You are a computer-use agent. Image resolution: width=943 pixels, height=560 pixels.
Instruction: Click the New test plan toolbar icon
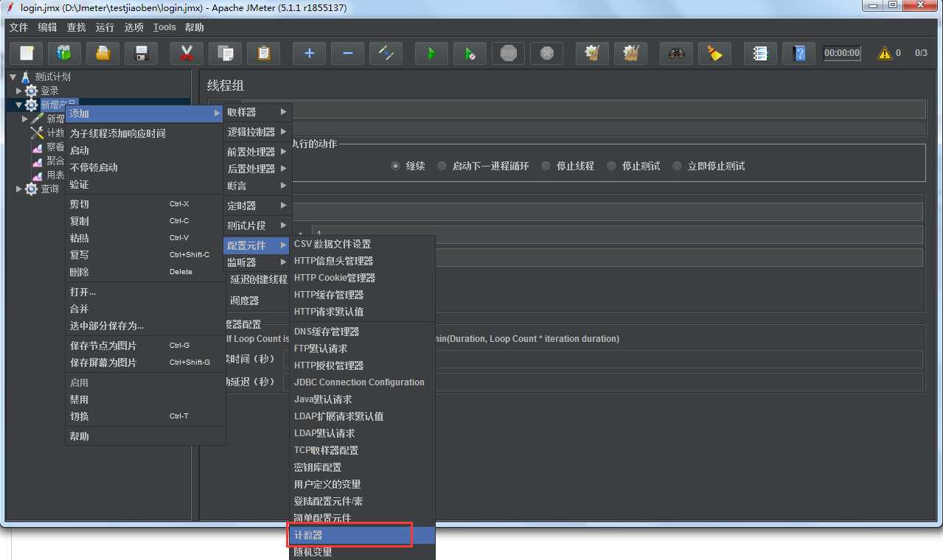pyautogui.click(x=27, y=53)
